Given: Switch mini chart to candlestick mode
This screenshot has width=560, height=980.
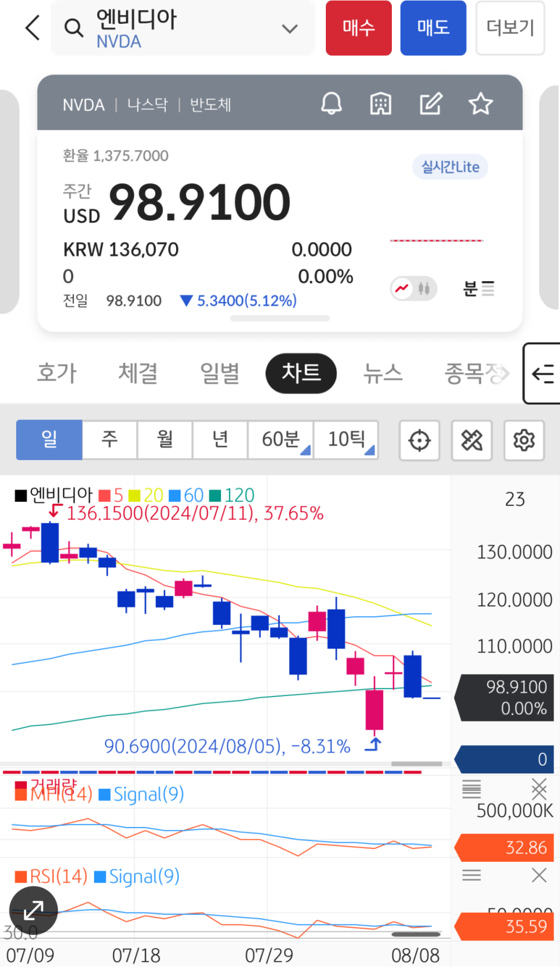Looking at the screenshot, I should click(x=424, y=288).
